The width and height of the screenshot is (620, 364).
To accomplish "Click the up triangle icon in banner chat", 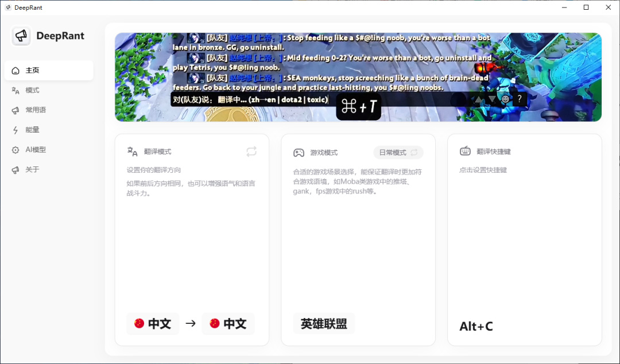I will [478, 99].
